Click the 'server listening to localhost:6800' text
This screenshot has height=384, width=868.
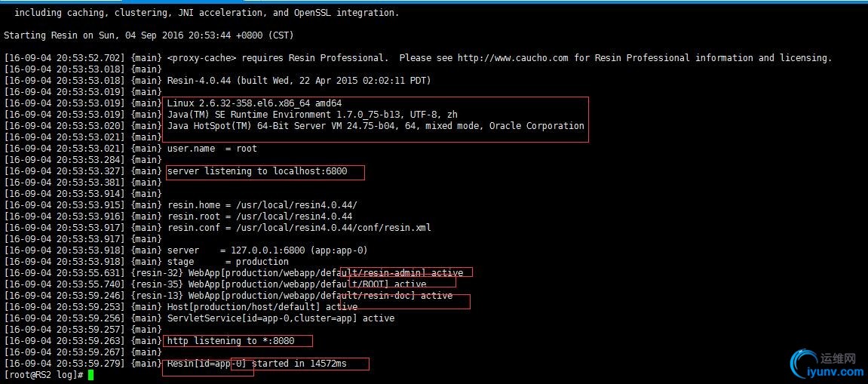coord(257,171)
